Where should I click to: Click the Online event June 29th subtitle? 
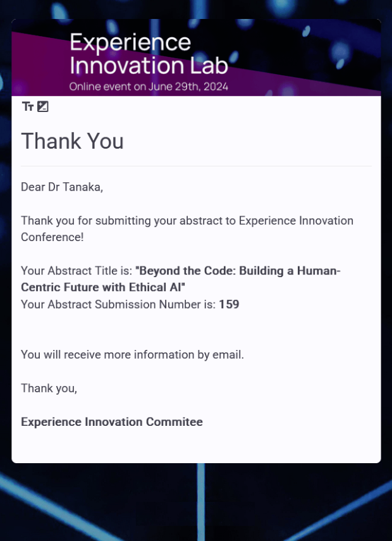click(x=149, y=86)
